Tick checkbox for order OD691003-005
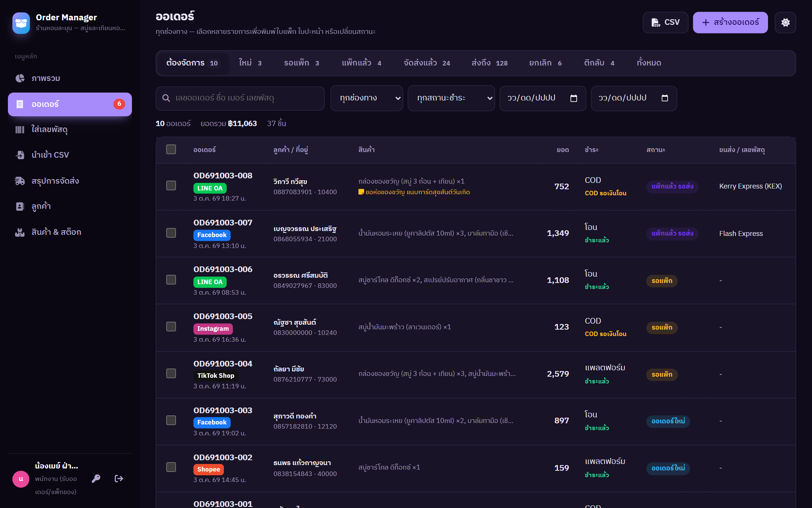This screenshot has height=508, width=812. tap(171, 327)
